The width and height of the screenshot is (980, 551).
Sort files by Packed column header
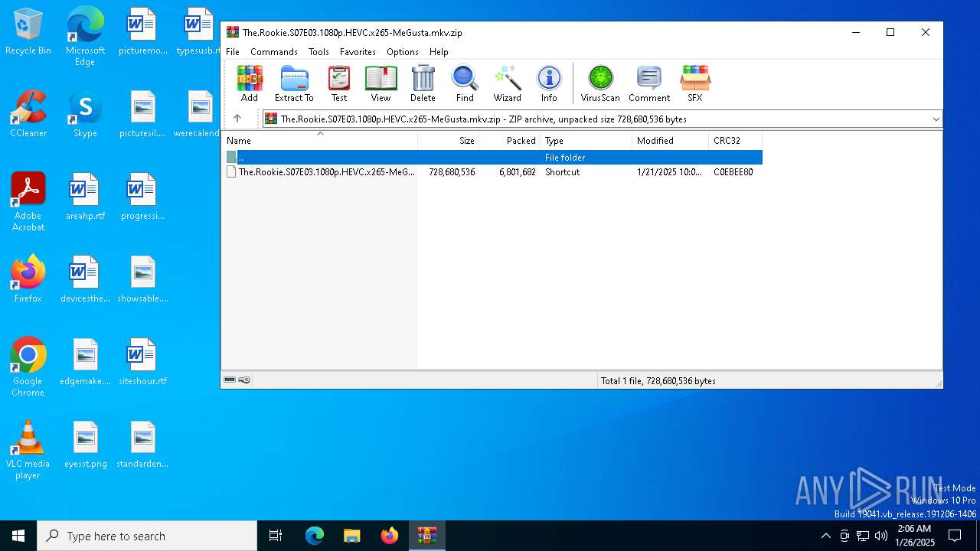510,141
